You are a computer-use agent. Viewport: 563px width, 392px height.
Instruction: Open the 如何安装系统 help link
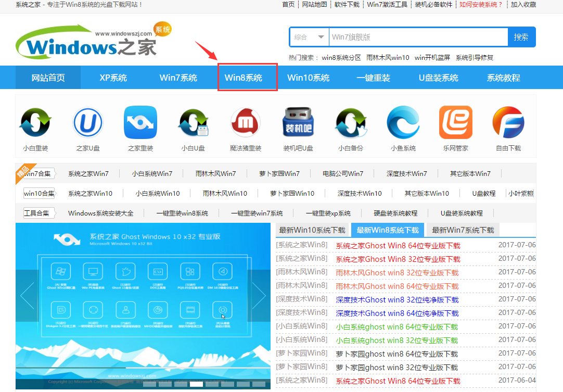coord(481,5)
